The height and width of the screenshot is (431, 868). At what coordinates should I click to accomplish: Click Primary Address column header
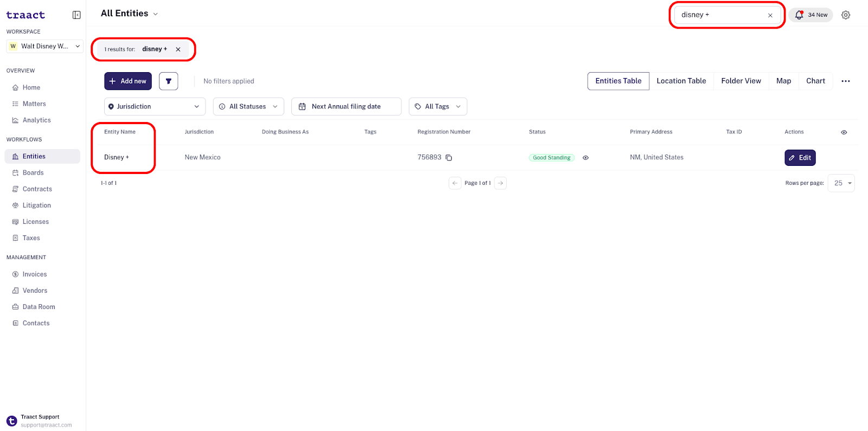click(x=651, y=132)
